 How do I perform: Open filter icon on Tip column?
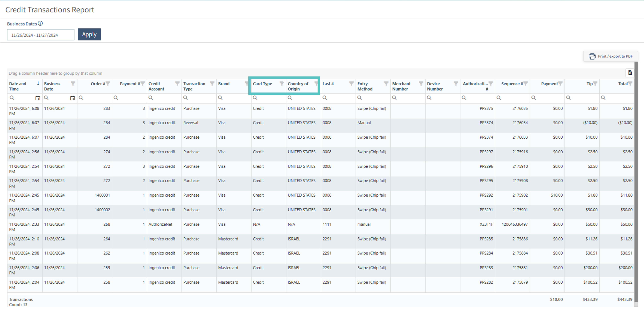pos(595,83)
